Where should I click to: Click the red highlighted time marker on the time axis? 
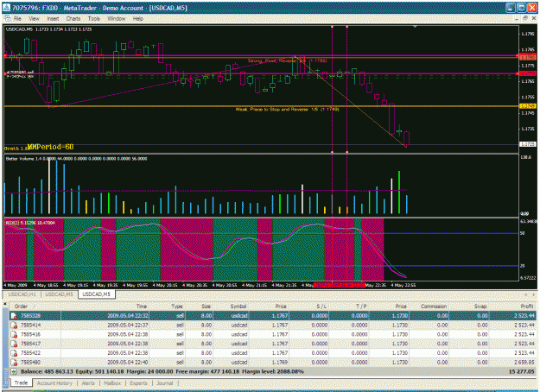click(339, 285)
